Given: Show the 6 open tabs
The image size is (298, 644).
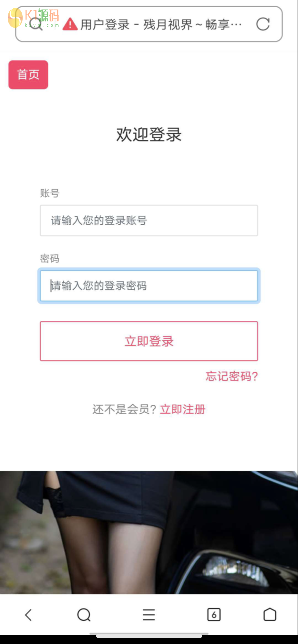Looking at the screenshot, I should (x=214, y=615).
